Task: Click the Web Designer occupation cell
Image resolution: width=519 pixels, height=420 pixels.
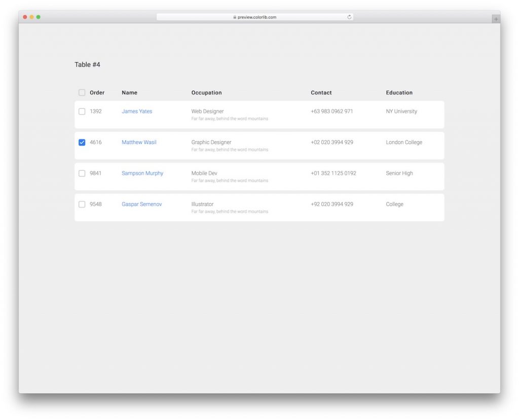Action: tap(207, 111)
